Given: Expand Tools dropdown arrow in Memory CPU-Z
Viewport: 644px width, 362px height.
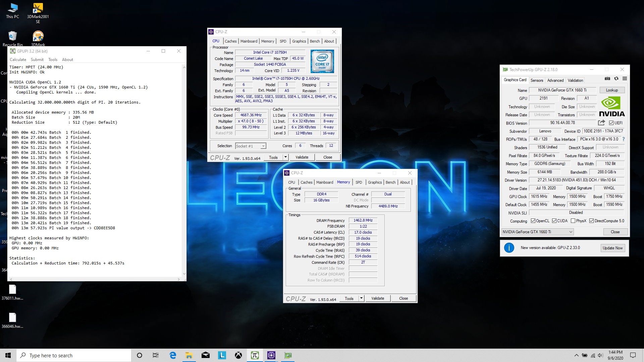Looking at the screenshot, I should pyautogui.click(x=361, y=298).
